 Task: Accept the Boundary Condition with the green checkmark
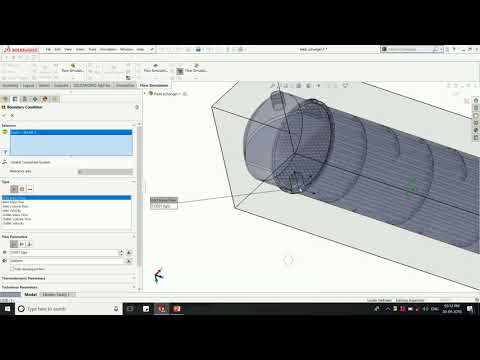(4, 115)
